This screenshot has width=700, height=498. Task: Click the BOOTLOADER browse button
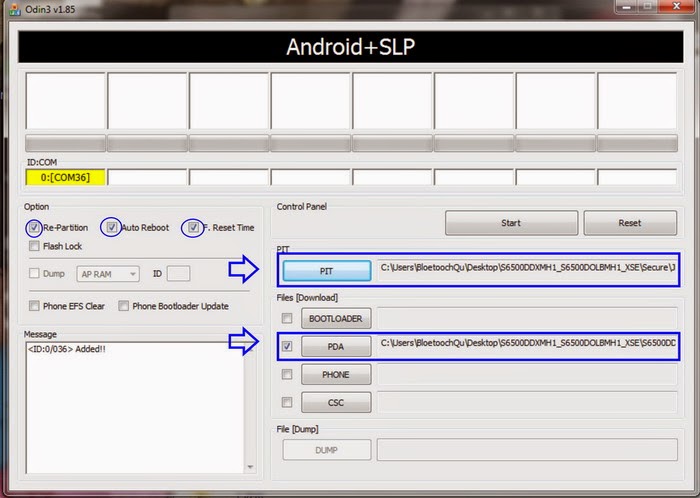pos(336,319)
